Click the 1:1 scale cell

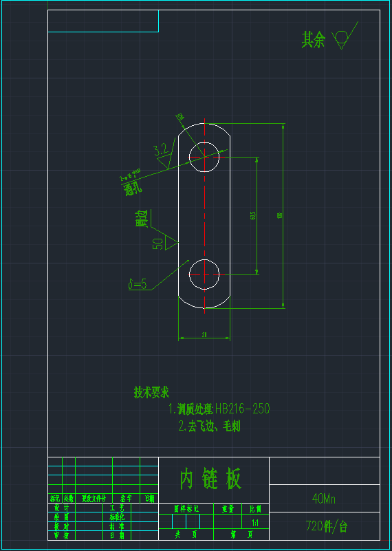click(255, 523)
